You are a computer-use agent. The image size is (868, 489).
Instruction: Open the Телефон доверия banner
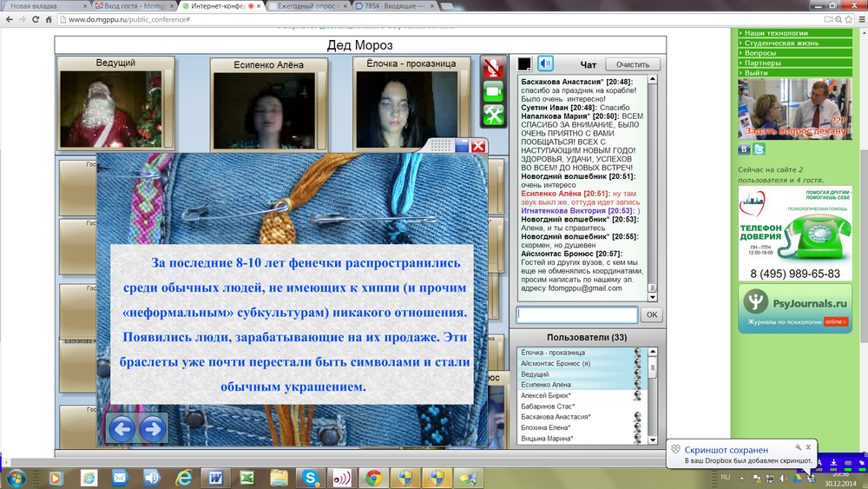coord(795,233)
